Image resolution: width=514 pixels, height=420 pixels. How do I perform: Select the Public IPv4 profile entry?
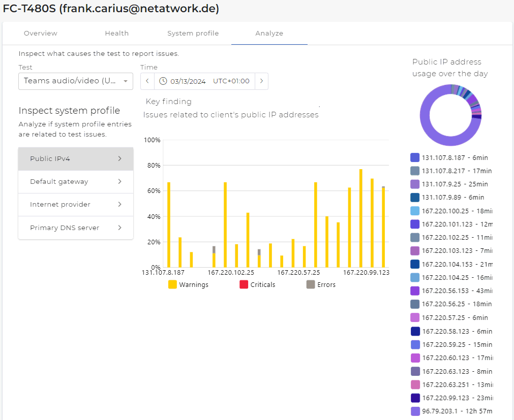point(76,159)
